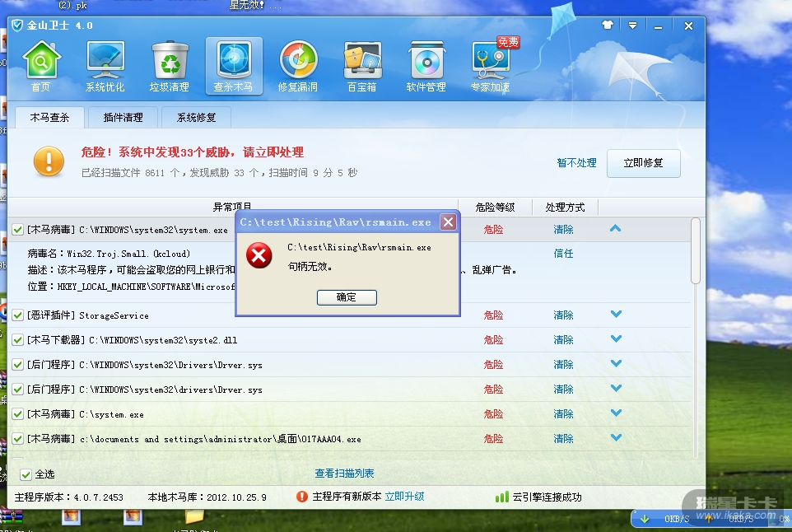The width and height of the screenshot is (792, 532).
Task: Open 系统优化 system optimization
Action: tap(105, 66)
